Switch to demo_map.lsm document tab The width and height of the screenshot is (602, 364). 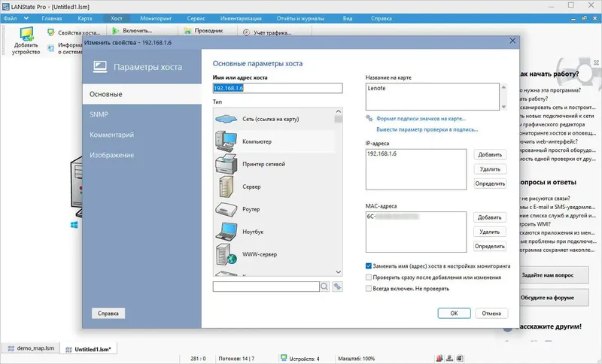pyautogui.click(x=31, y=348)
